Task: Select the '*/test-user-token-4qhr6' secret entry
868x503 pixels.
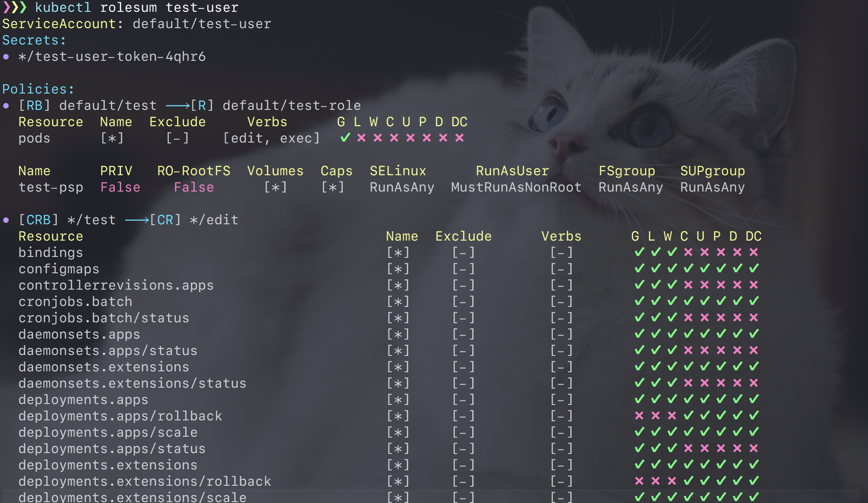Action: click(x=112, y=57)
